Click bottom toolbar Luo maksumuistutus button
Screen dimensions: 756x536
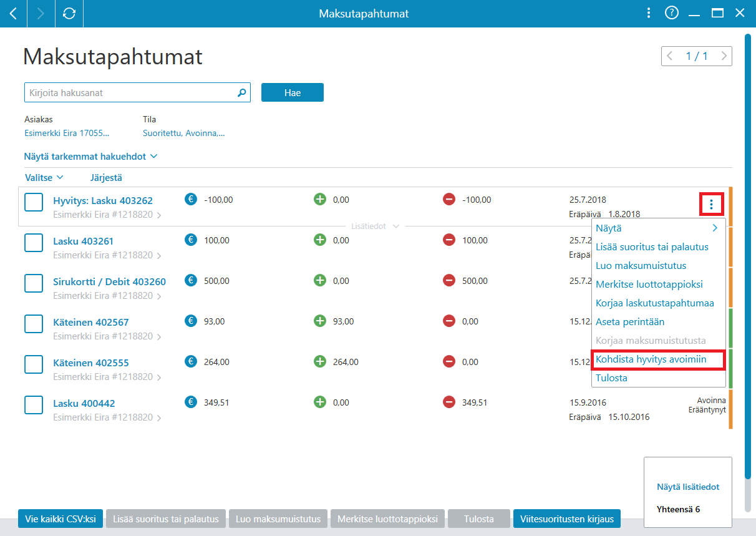(279, 519)
